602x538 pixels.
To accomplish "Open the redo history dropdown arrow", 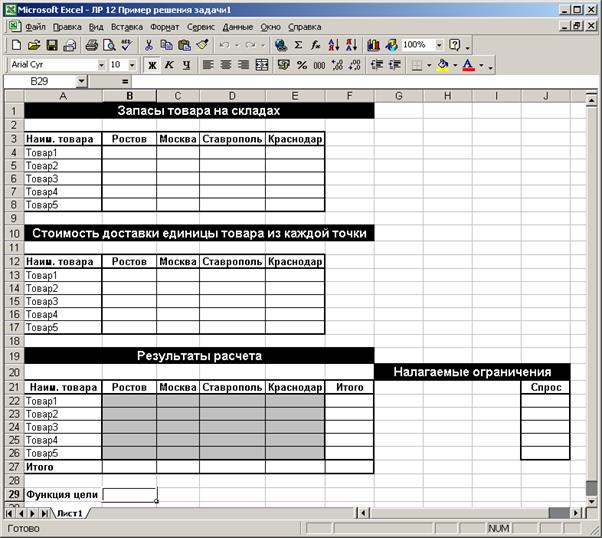I will [x=263, y=45].
